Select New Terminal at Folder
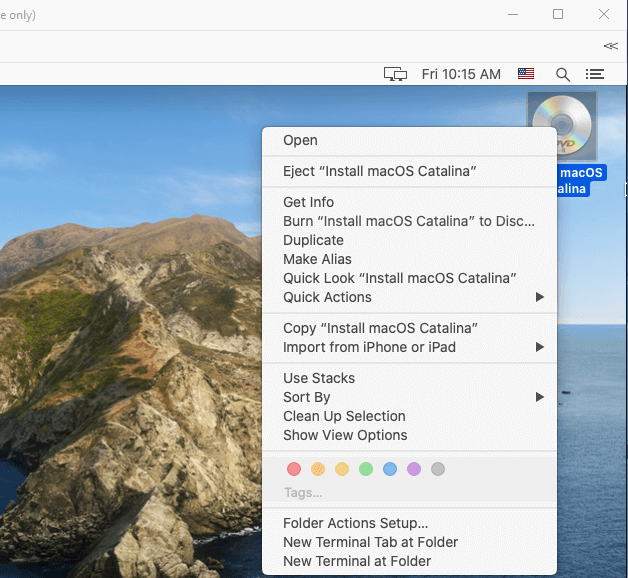628x578 pixels. pos(409,561)
